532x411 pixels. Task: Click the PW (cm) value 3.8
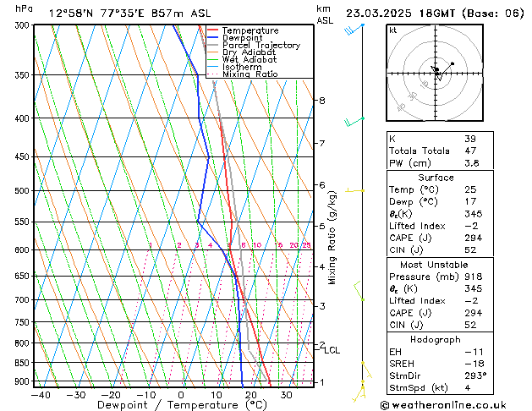pyautogui.click(x=472, y=163)
